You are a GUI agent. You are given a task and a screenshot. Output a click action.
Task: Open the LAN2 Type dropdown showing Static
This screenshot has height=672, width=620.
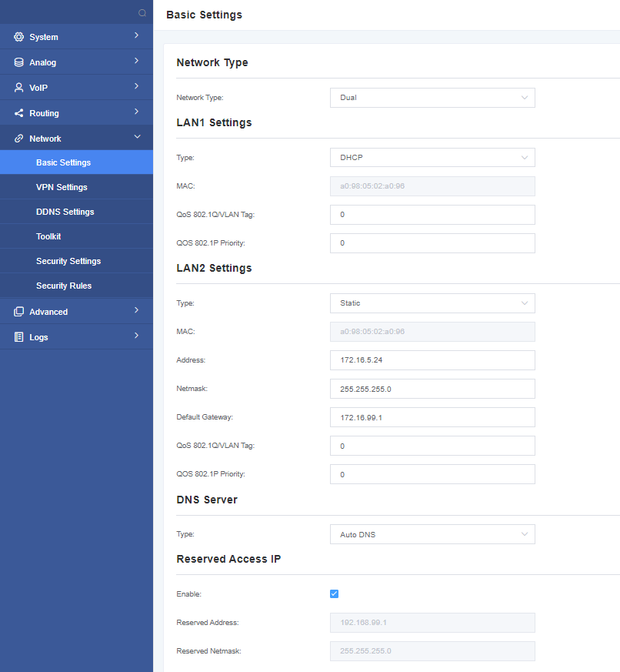click(432, 303)
